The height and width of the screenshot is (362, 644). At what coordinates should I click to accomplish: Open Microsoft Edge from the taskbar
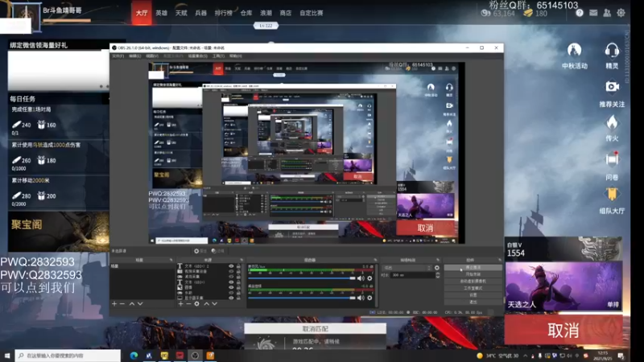point(134,356)
